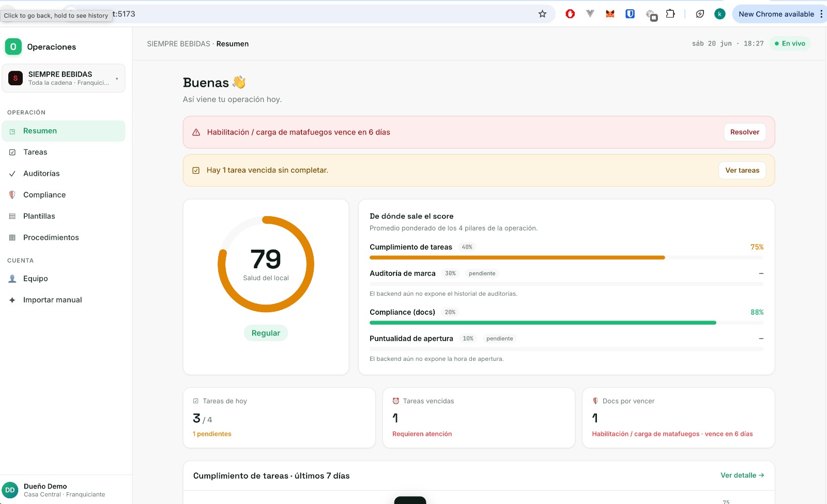Image resolution: width=827 pixels, height=504 pixels.
Task: Click the 1 pendientes text
Action: point(212,434)
